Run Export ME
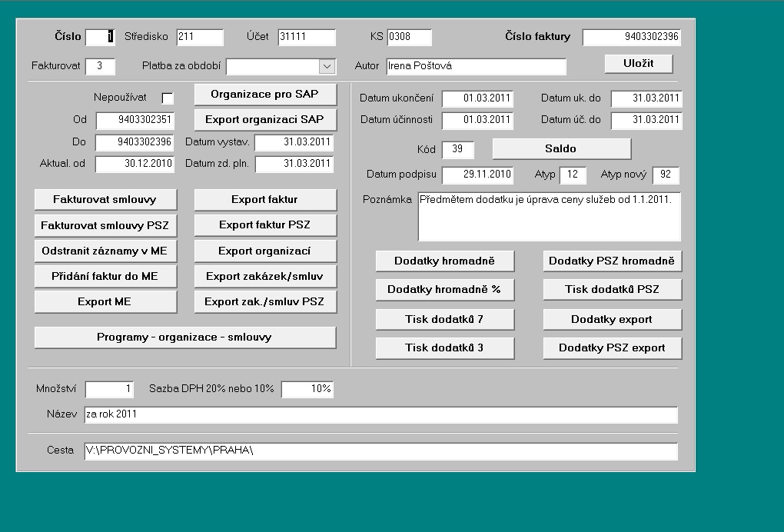784x532 pixels. tap(105, 302)
